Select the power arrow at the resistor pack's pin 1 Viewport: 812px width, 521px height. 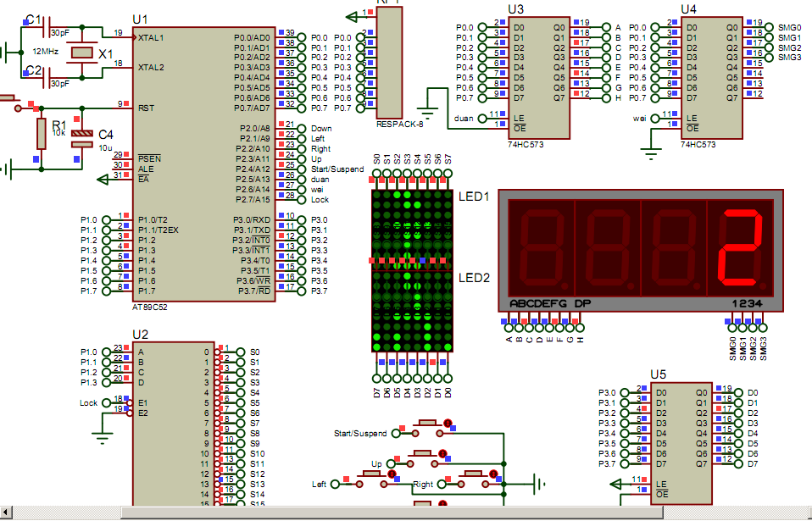pos(353,17)
